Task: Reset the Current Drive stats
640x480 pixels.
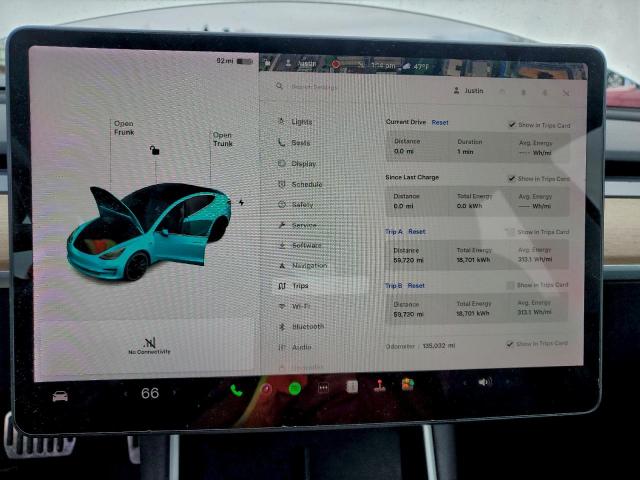Action: click(440, 122)
